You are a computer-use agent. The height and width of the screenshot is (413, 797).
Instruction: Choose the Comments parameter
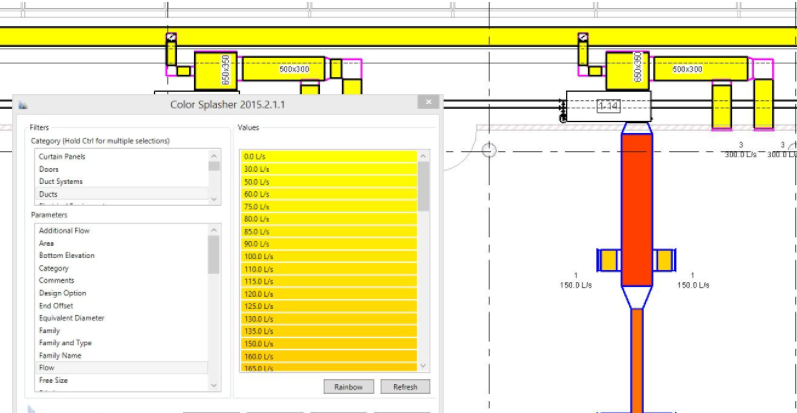[121, 280]
